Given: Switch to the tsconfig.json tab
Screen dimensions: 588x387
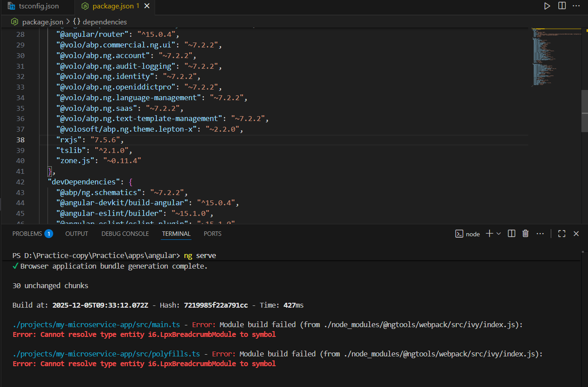Looking at the screenshot, I should pos(39,6).
